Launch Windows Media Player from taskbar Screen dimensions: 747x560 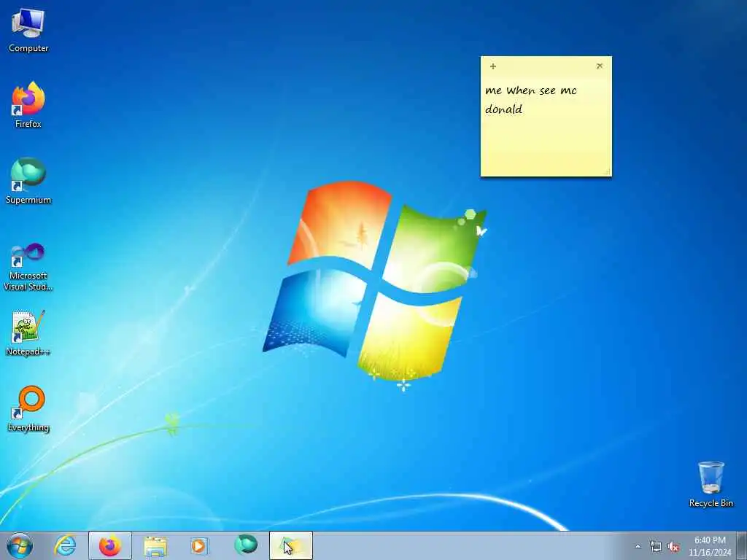(200, 545)
